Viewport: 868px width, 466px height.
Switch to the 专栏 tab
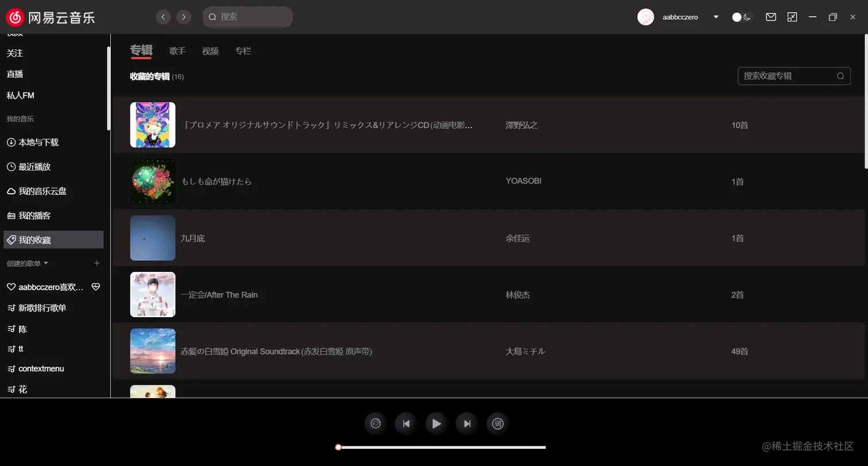click(x=243, y=51)
